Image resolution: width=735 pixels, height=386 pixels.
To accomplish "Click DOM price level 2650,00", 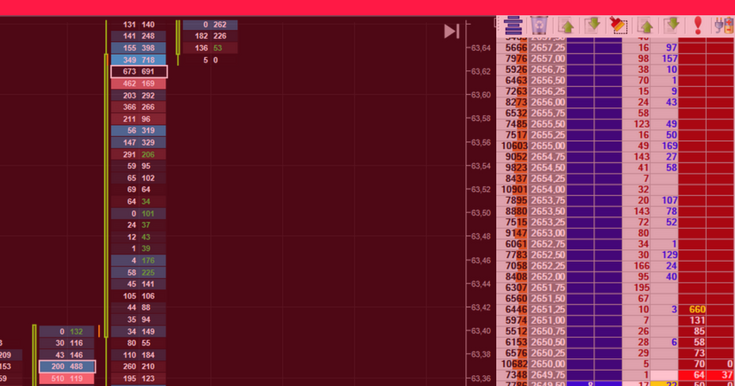I will point(548,364).
